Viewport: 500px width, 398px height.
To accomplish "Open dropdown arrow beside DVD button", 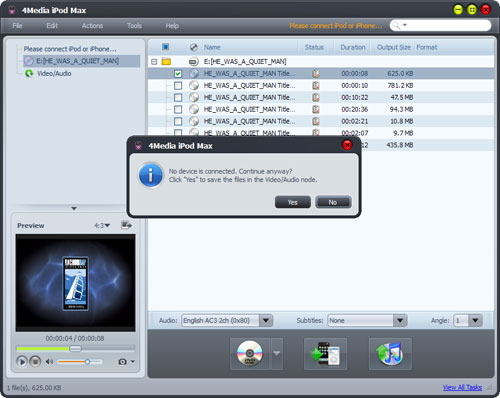I will point(277,354).
